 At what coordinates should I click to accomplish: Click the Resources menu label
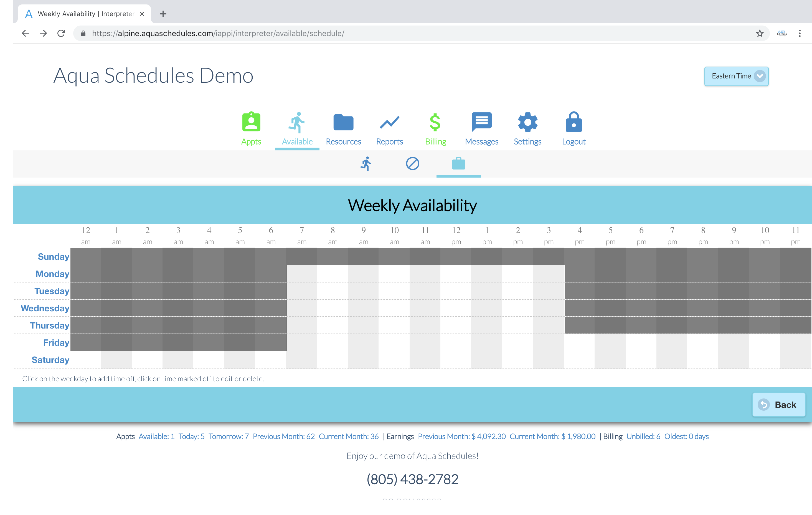coord(343,142)
